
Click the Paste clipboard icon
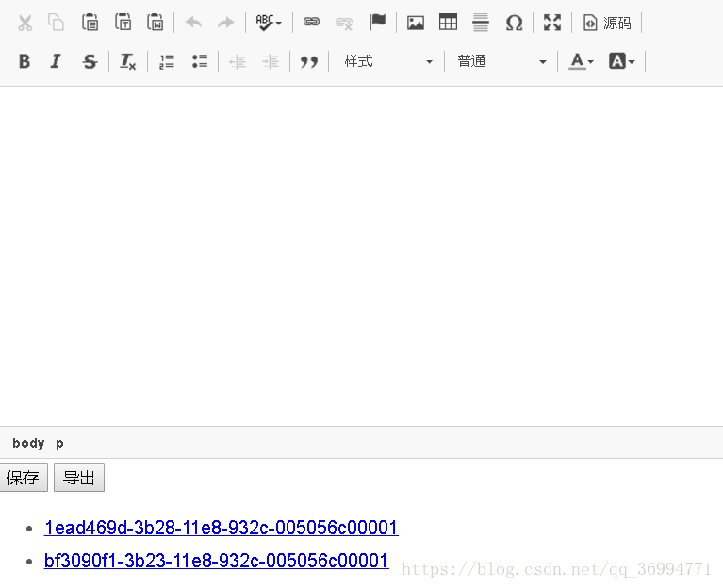coord(90,23)
